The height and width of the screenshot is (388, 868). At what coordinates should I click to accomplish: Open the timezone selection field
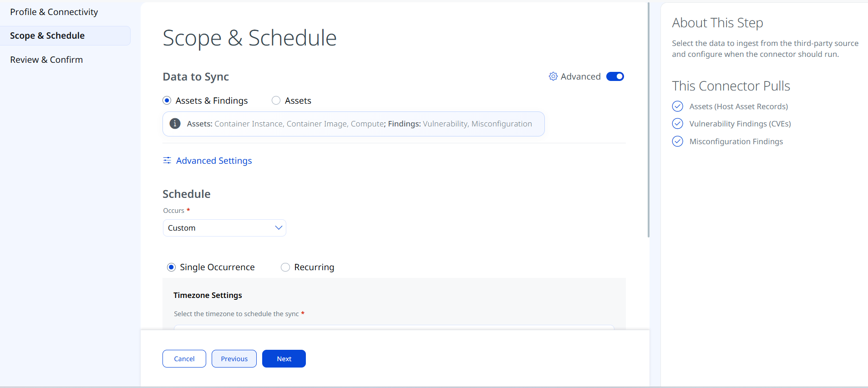point(394,327)
